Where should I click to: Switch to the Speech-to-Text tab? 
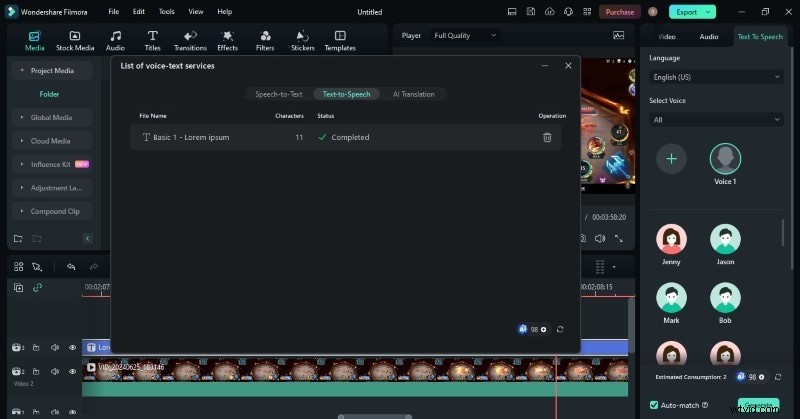(x=278, y=94)
